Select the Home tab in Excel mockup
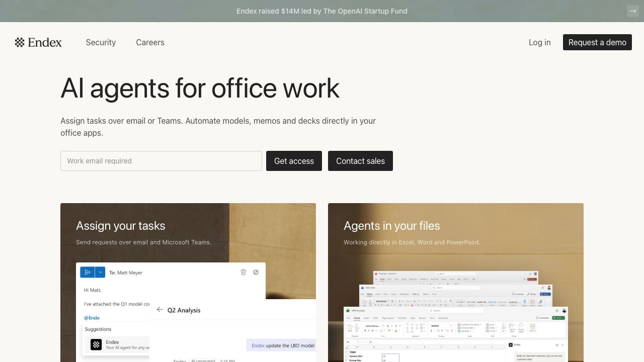This screenshot has width=644, height=362. pos(357,318)
